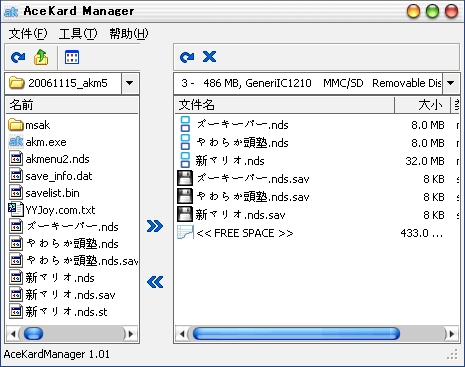This screenshot has width=465, height=367.
Task: Select やわらか頭塾.nds.sav on the card list
Action: [253, 197]
